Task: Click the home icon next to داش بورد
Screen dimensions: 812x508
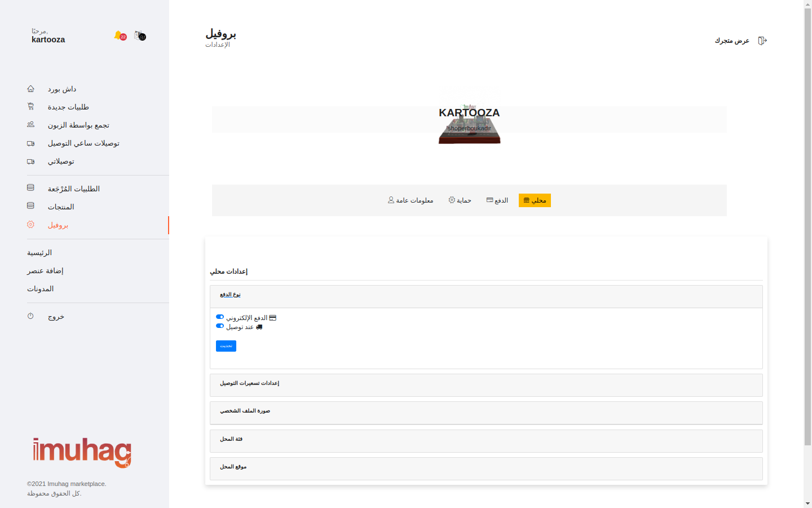Action: pyautogui.click(x=30, y=89)
